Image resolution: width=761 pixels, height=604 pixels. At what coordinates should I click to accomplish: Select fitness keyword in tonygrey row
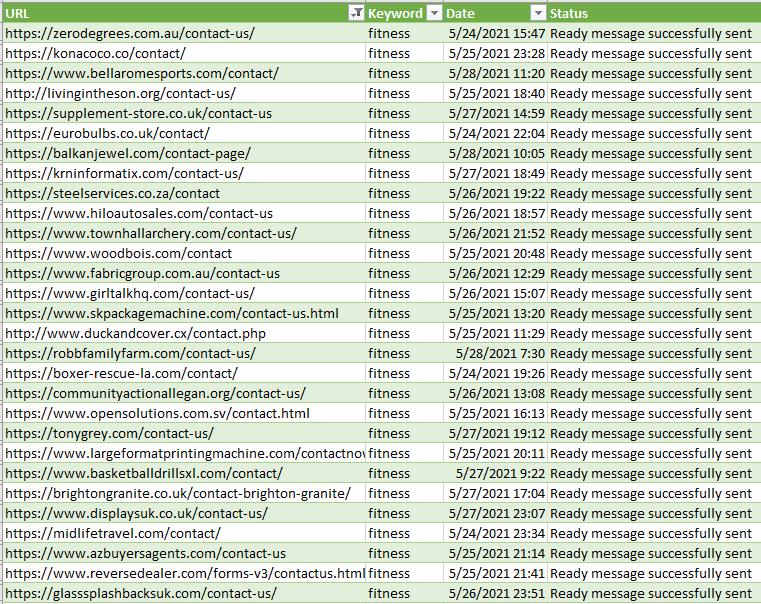[x=404, y=434]
